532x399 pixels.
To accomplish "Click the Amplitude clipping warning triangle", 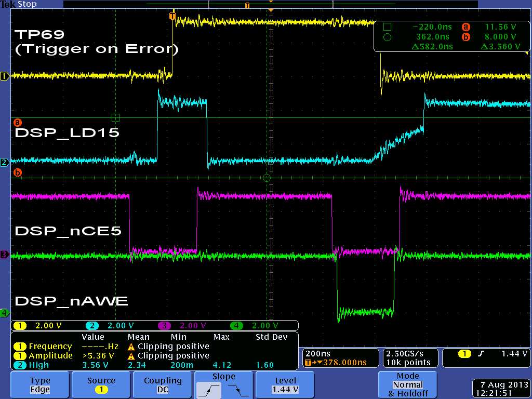I will point(131,356).
